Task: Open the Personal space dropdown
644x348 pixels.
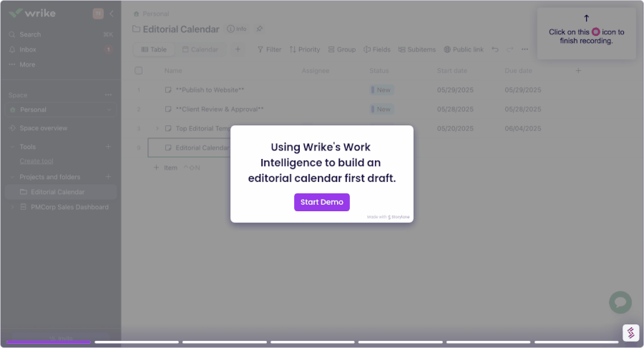Action: [61, 110]
